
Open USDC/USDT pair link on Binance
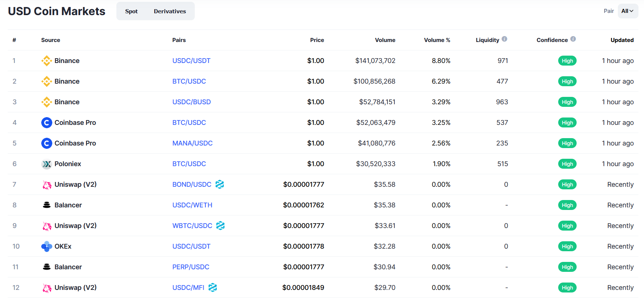point(191,61)
